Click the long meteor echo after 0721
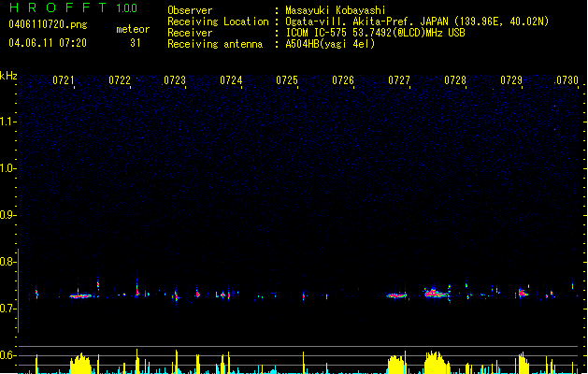The image size is (588, 374). pyautogui.click(x=80, y=295)
